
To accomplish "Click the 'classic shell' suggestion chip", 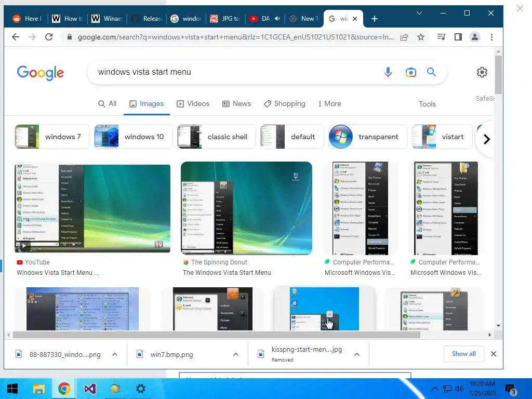I will [217, 137].
